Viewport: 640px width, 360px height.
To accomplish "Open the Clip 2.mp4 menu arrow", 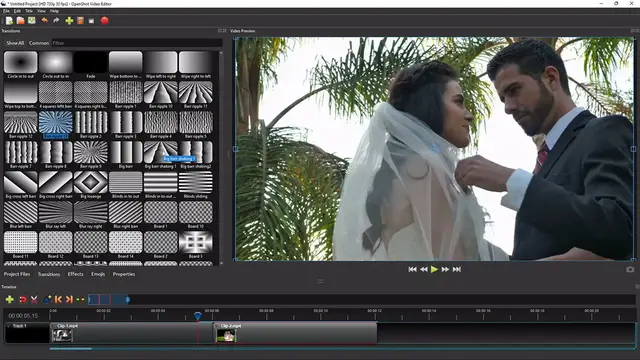I will 217,326.
